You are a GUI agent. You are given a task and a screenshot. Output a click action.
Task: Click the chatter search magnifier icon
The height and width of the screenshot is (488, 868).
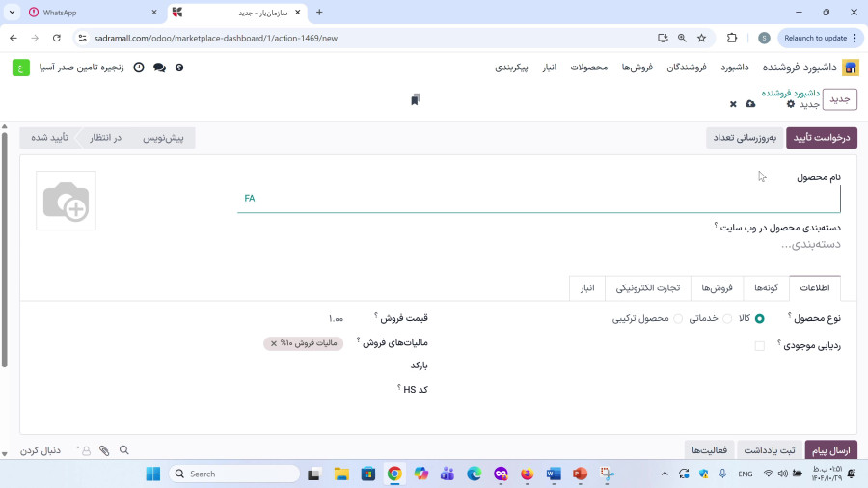123,450
